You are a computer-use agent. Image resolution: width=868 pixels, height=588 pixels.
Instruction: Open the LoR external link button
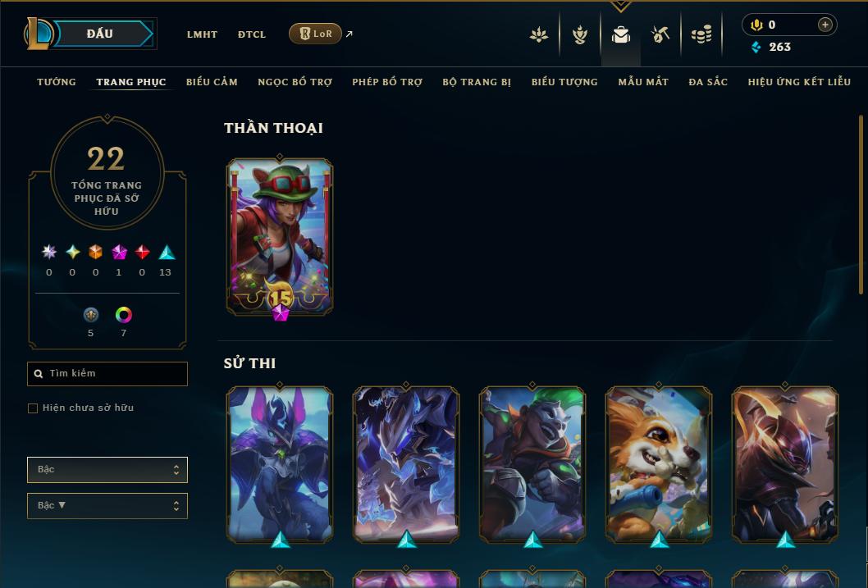315,34
